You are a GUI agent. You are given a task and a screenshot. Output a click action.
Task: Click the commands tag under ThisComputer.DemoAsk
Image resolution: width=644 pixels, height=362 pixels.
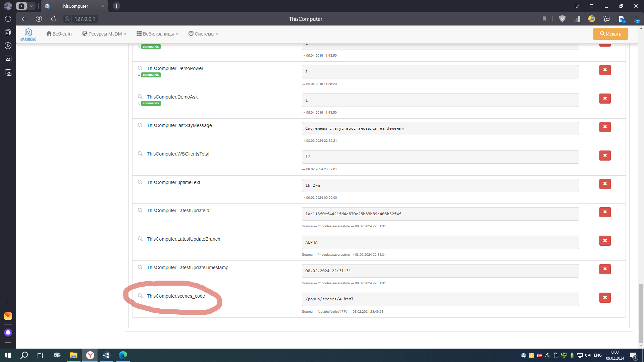(x=151, y=103)
